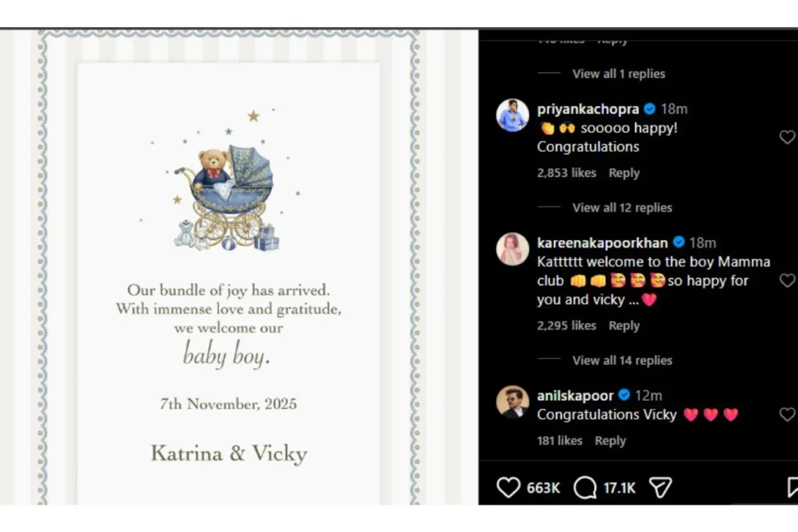
Task: Click anilskapoor's profile avatar
Action: point(513,402)
